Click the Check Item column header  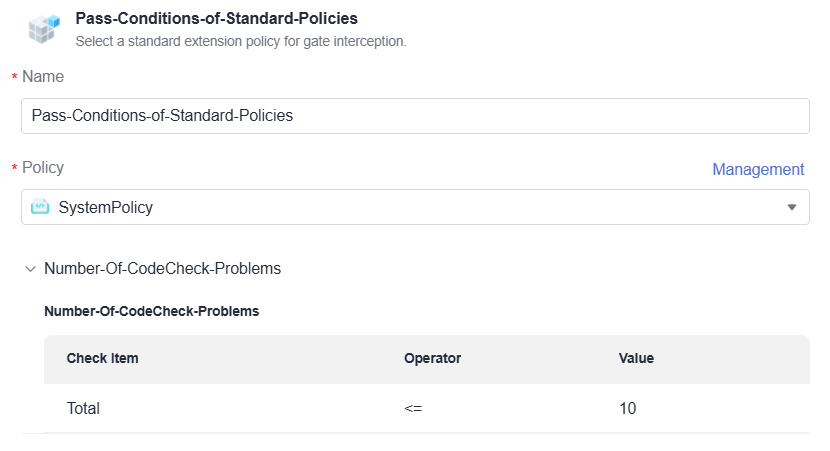point(102,358)
